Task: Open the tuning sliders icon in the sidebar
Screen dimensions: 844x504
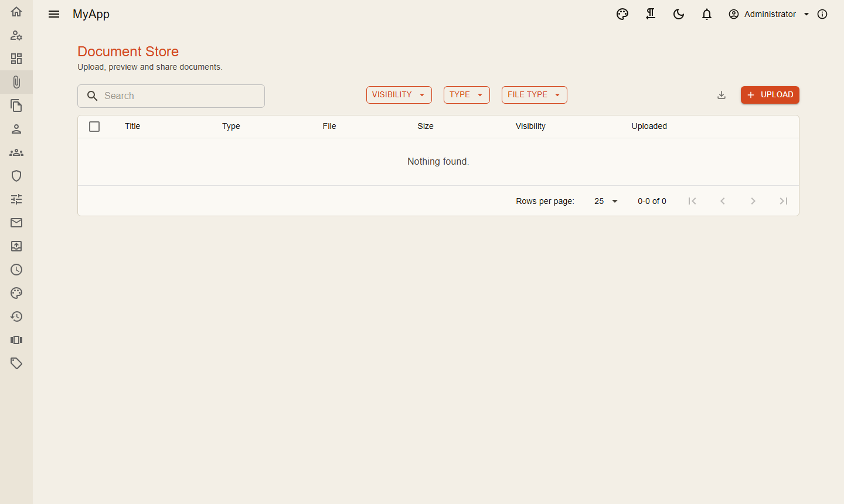Action: [x=16, y=199]
